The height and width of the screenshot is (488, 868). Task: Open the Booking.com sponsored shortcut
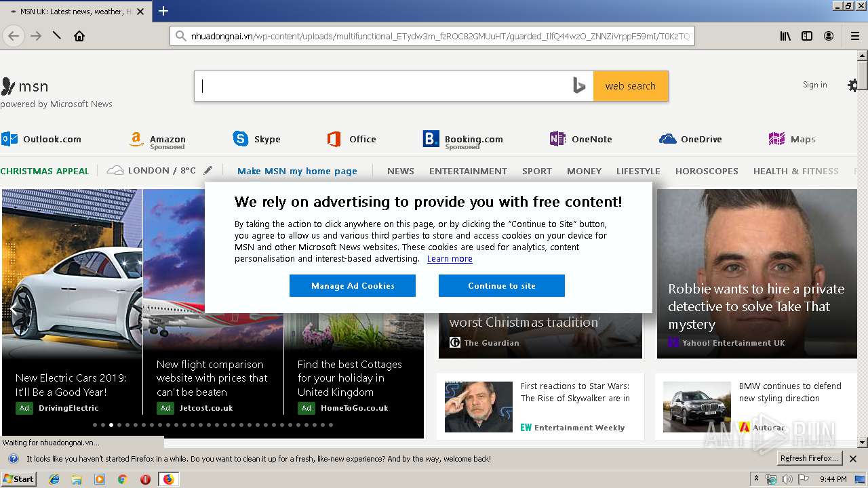coord(463,140)
